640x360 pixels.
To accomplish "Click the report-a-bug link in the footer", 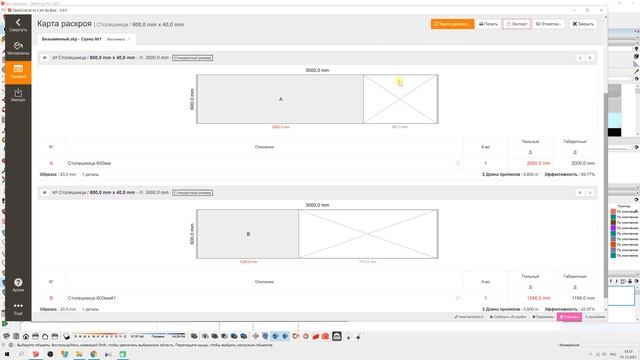I will pyautogui.click(x=508, y=317).
